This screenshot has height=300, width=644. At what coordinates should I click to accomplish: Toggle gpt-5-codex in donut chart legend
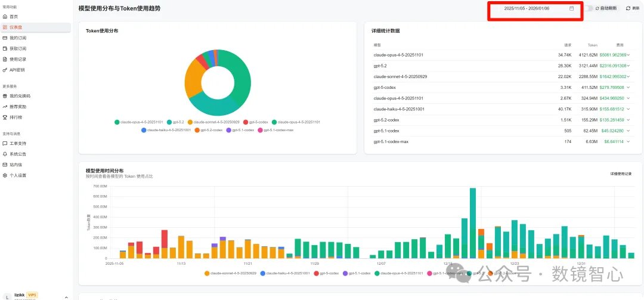point(256,122)
